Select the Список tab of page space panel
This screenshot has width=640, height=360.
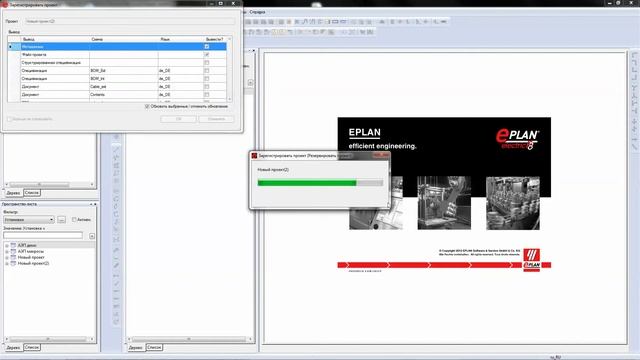tap(32, 347)
